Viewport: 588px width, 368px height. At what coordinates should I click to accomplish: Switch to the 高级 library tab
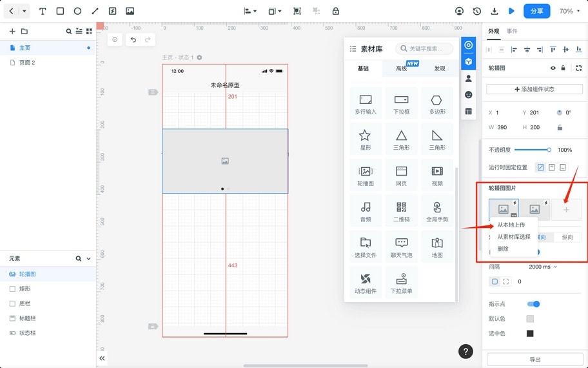tap(401, 68)
